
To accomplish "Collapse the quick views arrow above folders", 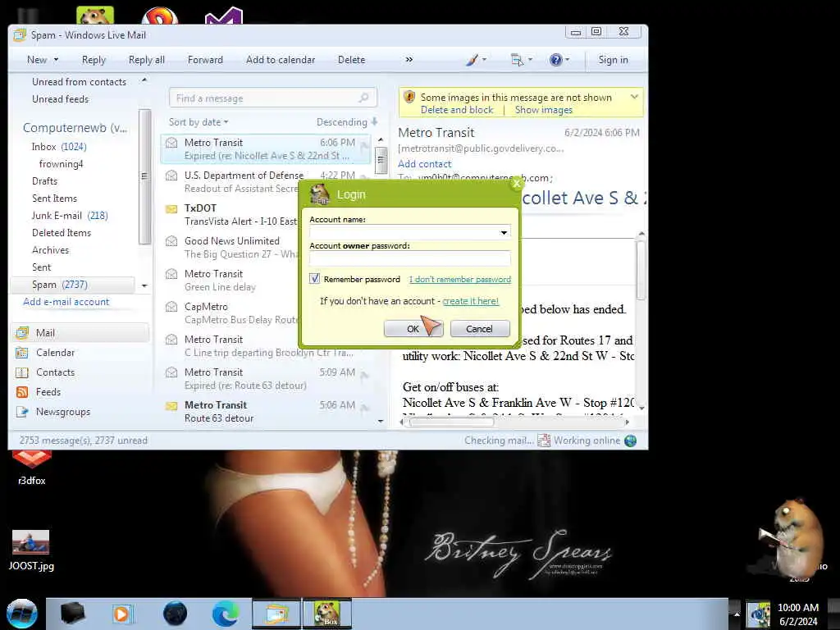I will coord(144,81).
